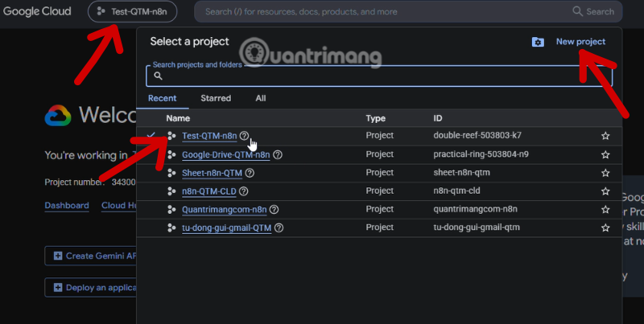The width and height of the screenshot is (644, 324).
Task: Click the project icon beside n8n-QTM-CLD row
Action: pyautogui.click(x=171, y=191)
